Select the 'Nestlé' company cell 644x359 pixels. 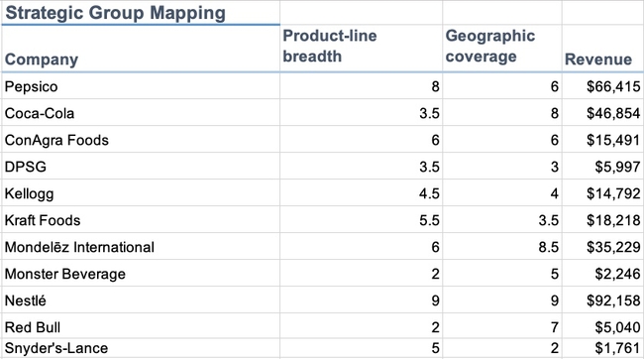pyautogui.click(x=141, y=300)
